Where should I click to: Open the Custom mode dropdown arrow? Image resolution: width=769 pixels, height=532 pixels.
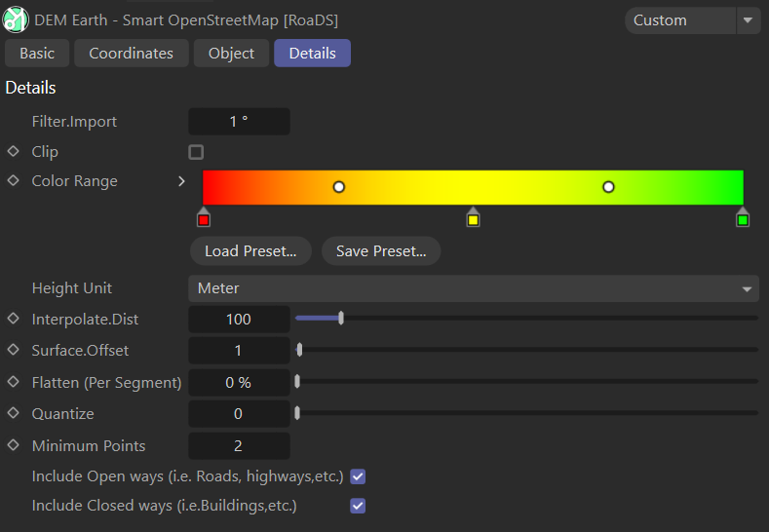748,20
